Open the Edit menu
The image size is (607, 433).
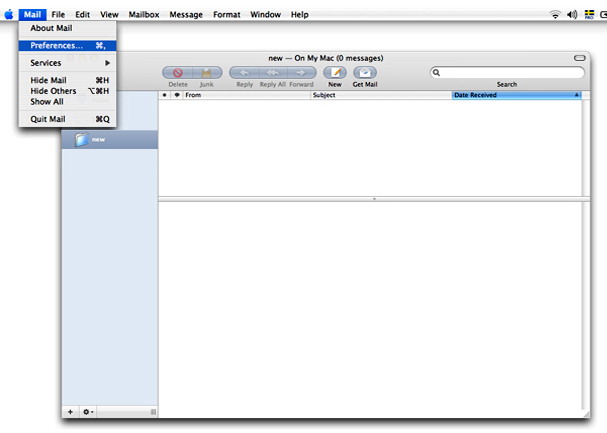[x=82, y=15]
